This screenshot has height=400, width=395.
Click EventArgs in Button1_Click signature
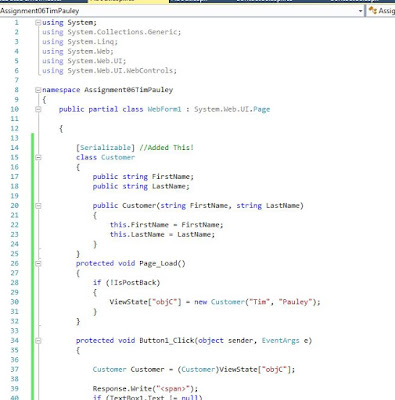(280, 341)
